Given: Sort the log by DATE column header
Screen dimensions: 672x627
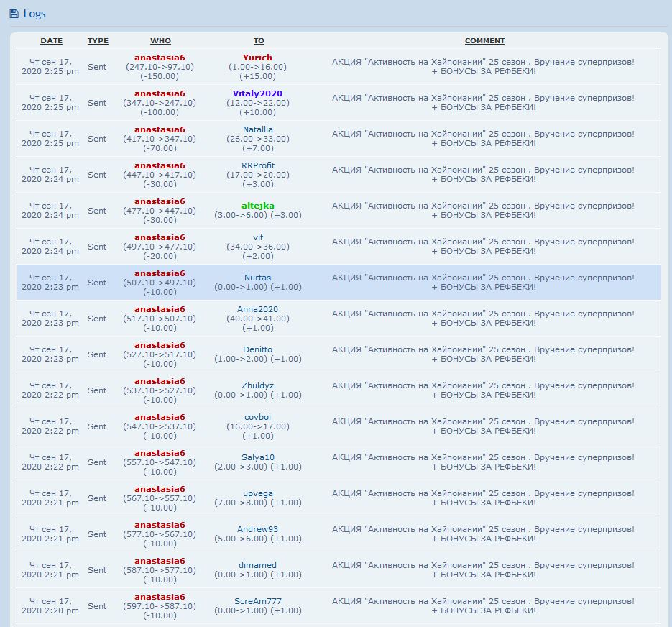Looking at the screenshot, I should coord(51,41).
